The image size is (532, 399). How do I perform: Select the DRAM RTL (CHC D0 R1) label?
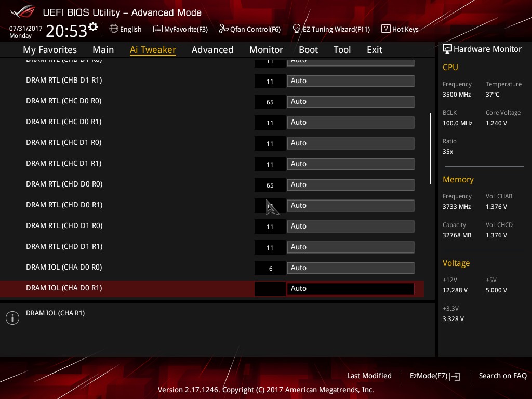point(64,122)
